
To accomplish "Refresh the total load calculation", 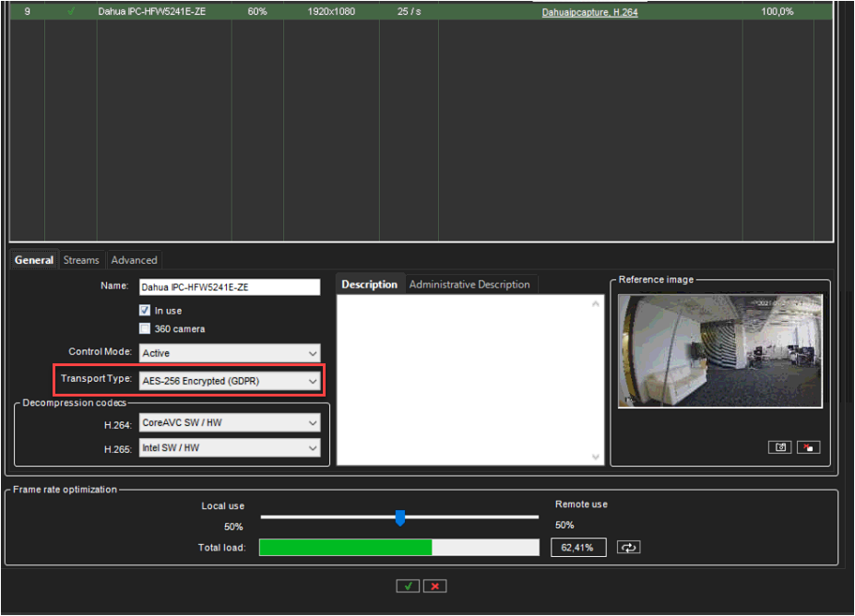I will click(628, 547).
